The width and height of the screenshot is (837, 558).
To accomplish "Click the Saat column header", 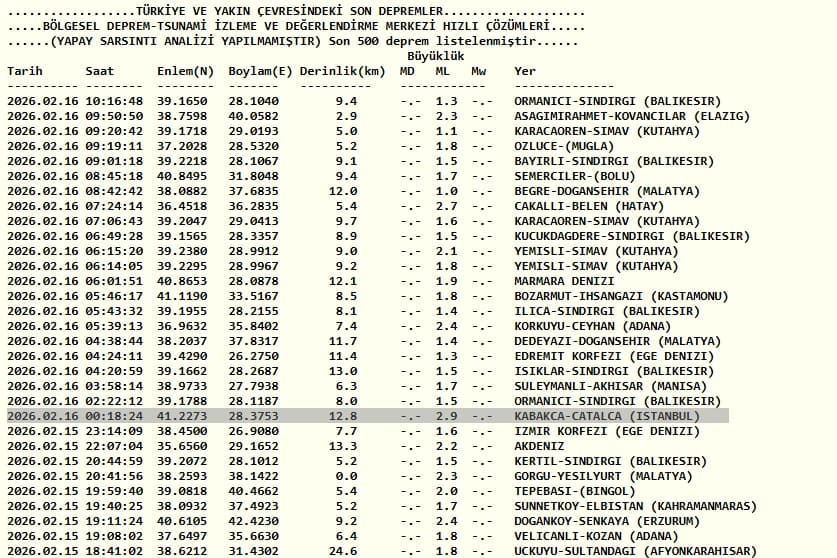I will pyautogui.click(x=100, y=71).
